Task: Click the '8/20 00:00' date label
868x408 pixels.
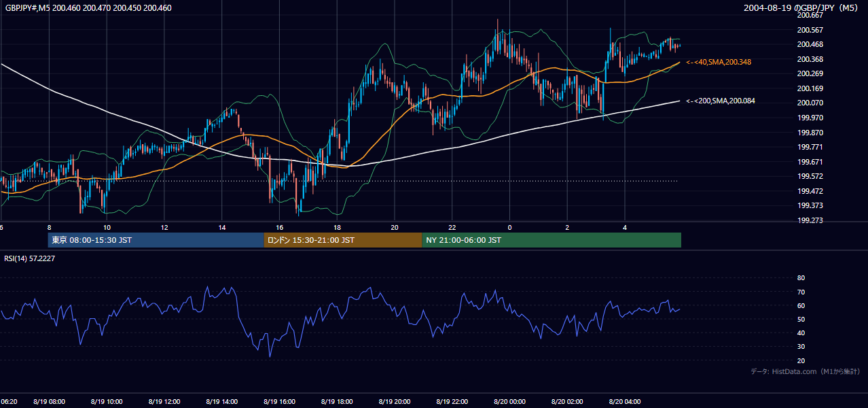Action: point(510,402)
